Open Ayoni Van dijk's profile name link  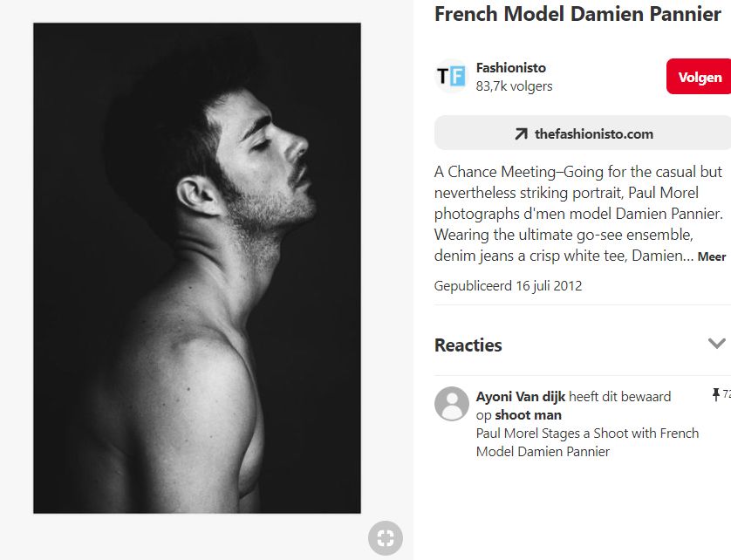tap(520, 397)
